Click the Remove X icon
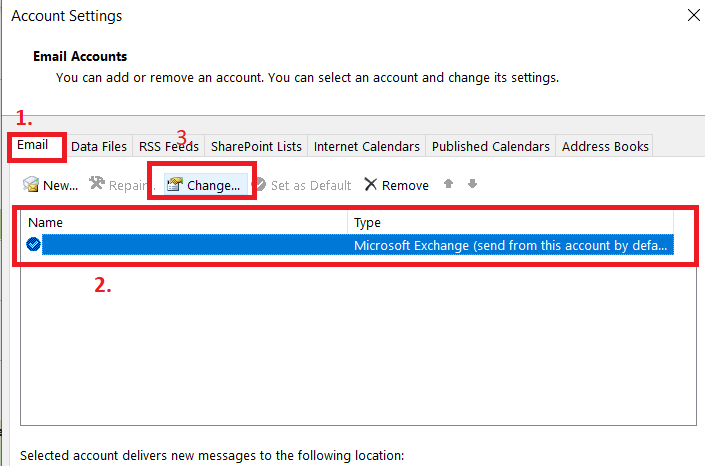 370,185
